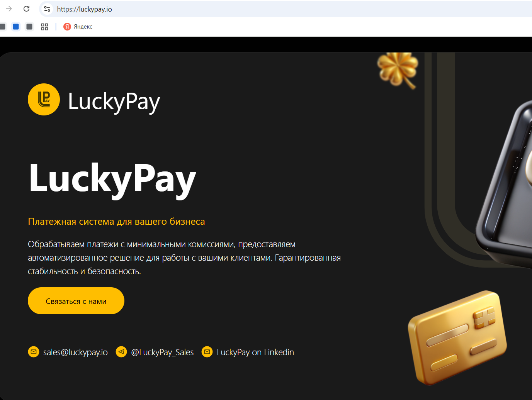Viewport: 532px width, 400px height.
Task: Open the sales@luckypay.io email link
Action: (x=75, y=352)
